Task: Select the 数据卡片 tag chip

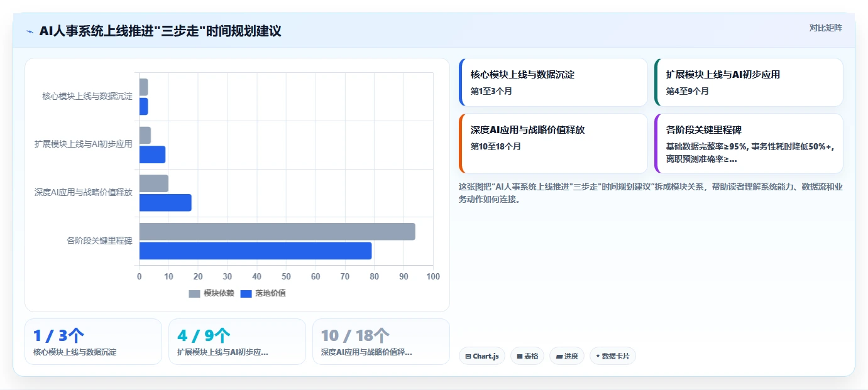Action: pos(613,356)
